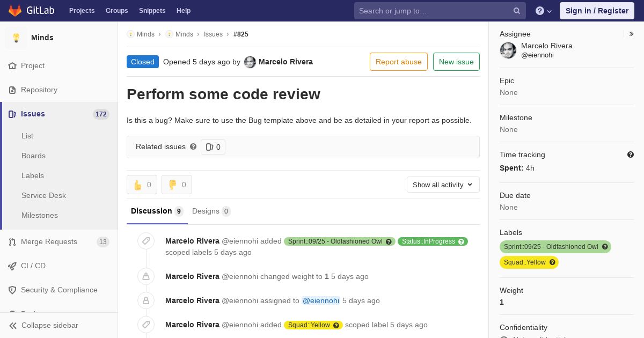644x338 pixels.
Task: Switch to the Designs tab
Action: [x=211, y=211]
